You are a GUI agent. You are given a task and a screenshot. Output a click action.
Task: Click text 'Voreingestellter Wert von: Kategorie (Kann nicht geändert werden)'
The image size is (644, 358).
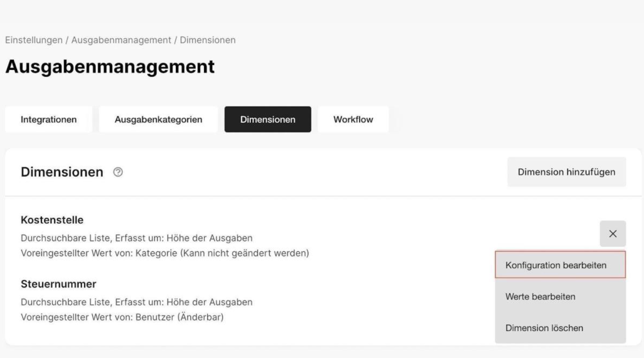pyautogui.click(x=165, y=253)
